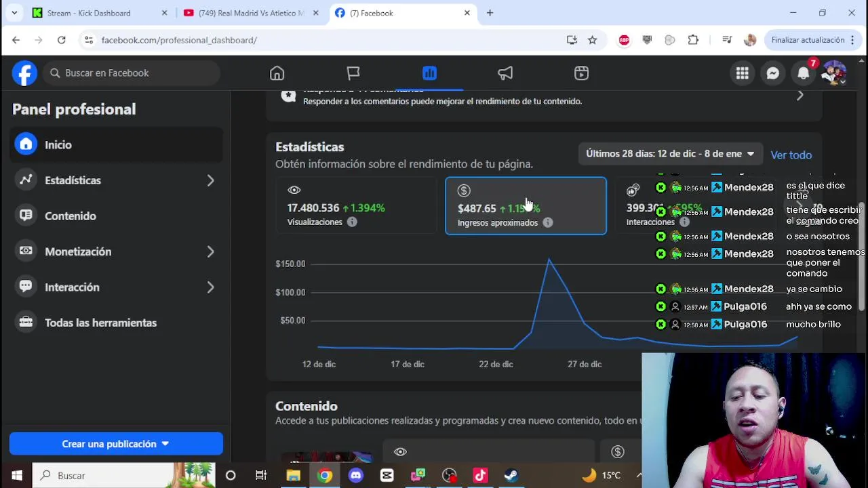Click the Ver todo link in Estadísticas

791,155
